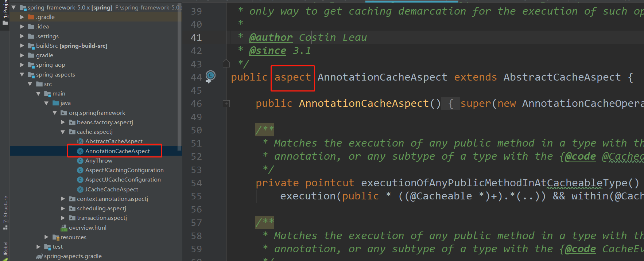The height and width of the screenshot is (261, 644).
Task: Select JCacheCacheAspect in the project tree
Action: click(112, 190)
